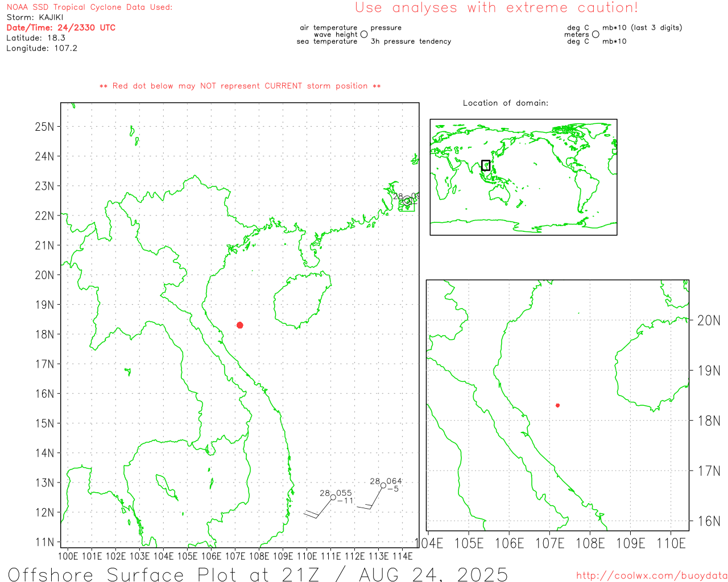Click 'Location of domain:' label

tap(506, 103)
